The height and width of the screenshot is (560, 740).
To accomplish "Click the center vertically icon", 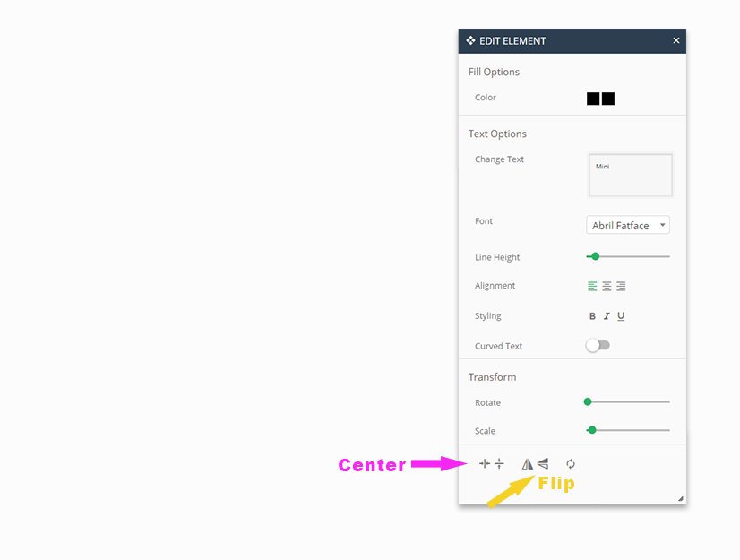I will (499, 463).
